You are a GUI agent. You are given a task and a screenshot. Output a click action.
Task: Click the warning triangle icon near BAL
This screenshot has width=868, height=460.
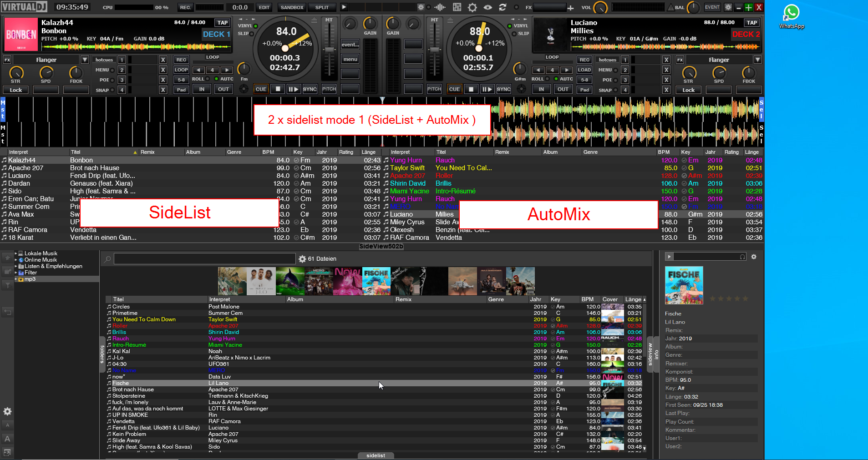[x=671, y=7]
